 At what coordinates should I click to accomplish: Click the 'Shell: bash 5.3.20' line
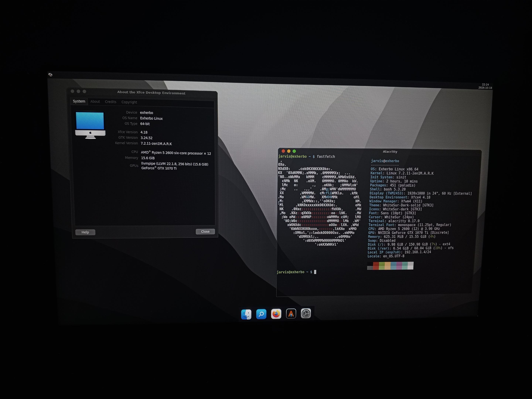388,189
